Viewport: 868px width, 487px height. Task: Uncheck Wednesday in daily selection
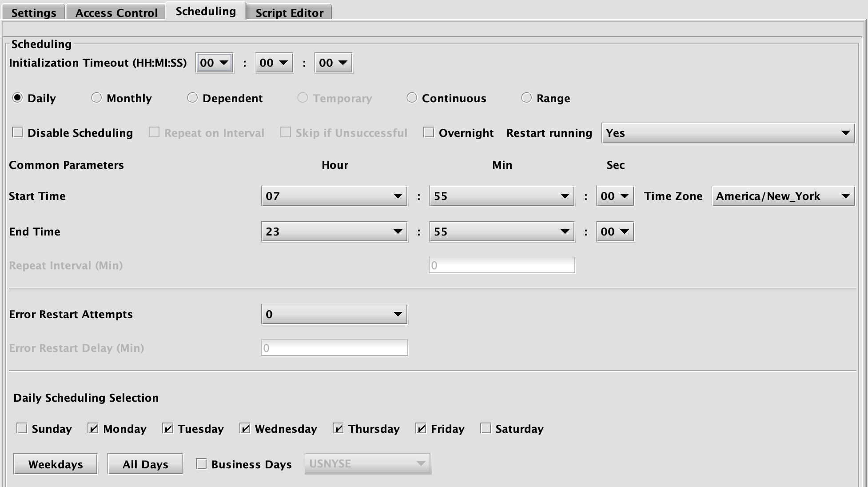tap(245, 428)
